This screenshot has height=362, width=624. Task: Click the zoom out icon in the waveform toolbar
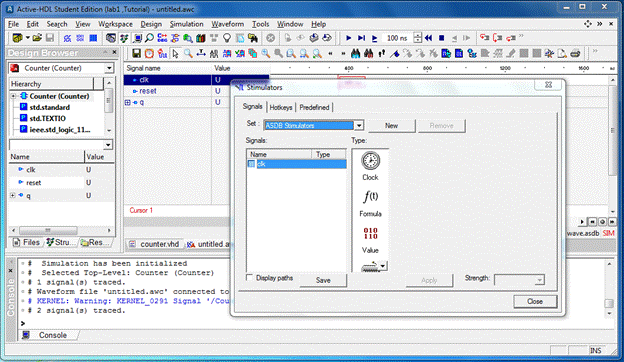click(x=279, y=53)
